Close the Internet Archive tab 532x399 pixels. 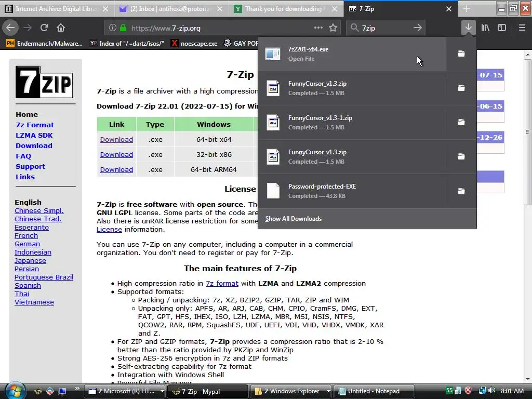point(105,9)
